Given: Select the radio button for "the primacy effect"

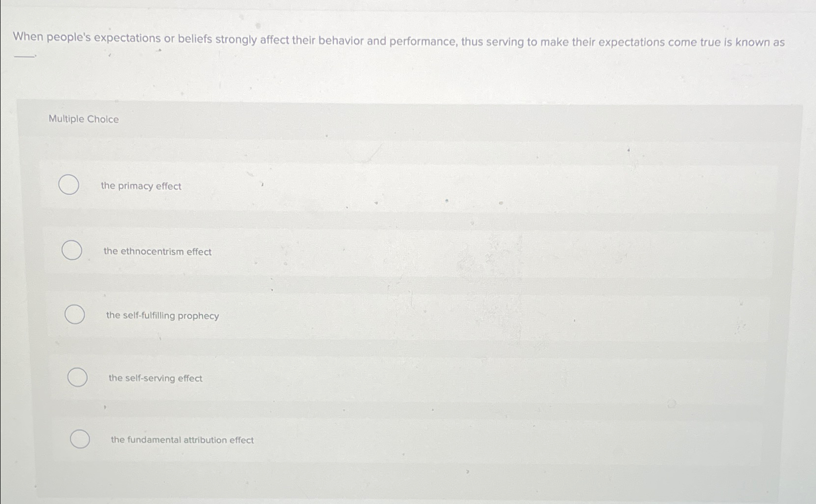Looking at the screenshot, I should 69,185.
